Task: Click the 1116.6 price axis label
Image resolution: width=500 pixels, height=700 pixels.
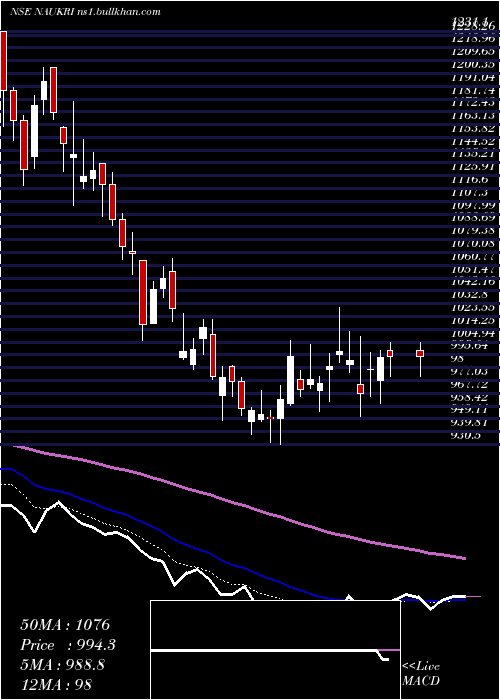Action: [469, 179]
